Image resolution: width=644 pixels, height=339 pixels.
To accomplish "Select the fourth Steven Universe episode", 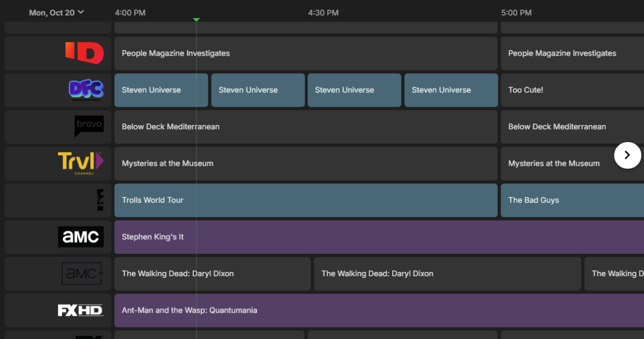I will 451,90.
